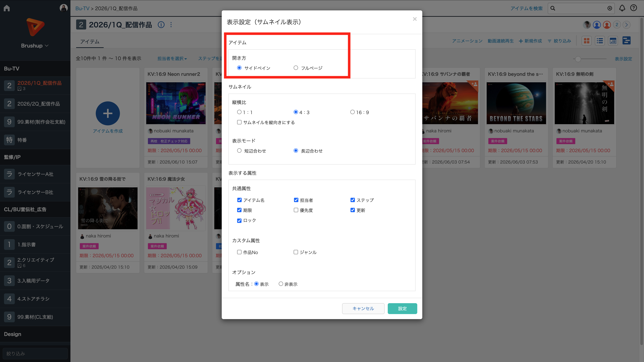Open 特番 project in sidebar
This screenshot has height=362, width=644.
(x=35, y=140)
